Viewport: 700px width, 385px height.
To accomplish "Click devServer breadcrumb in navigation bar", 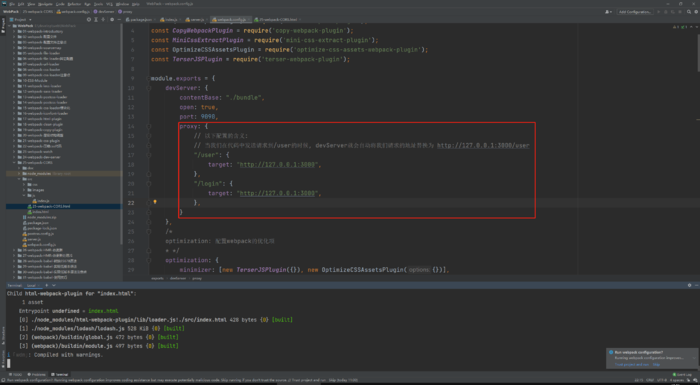I will pyautogui.click(x=104, y=12).
